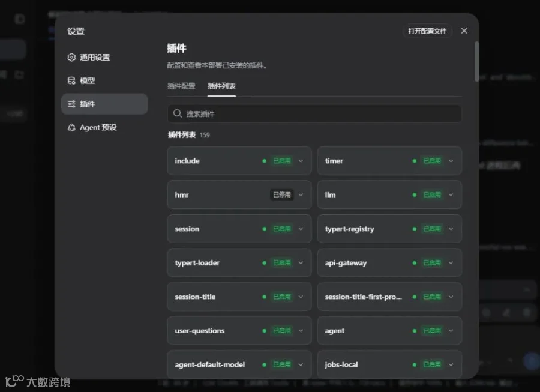
Task: Click the 已启用 badge on include
Action: 282,161
